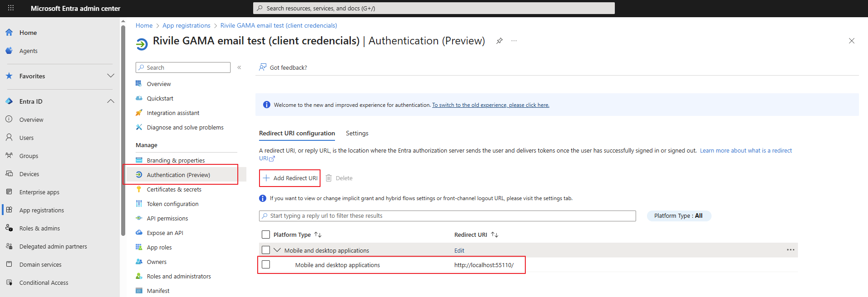Click the Entra ID diamond icon
The width and height of the screenshot is (868, 297).
pos(9,101)
